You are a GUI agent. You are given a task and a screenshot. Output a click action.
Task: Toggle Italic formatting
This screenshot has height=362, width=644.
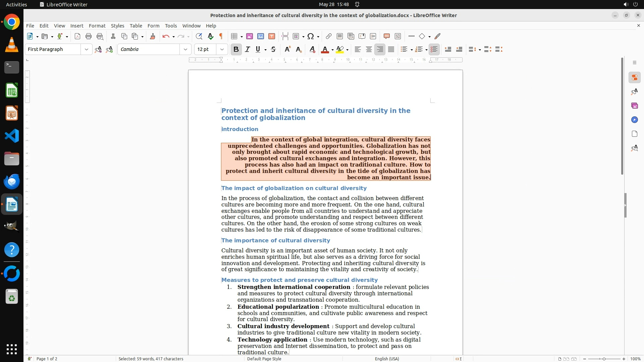click(x=248, y=50)
